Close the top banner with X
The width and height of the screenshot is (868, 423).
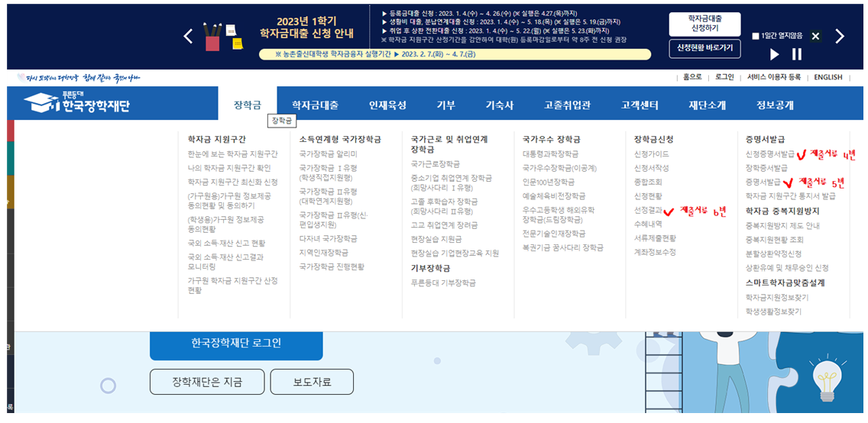[x=815, y=37]
